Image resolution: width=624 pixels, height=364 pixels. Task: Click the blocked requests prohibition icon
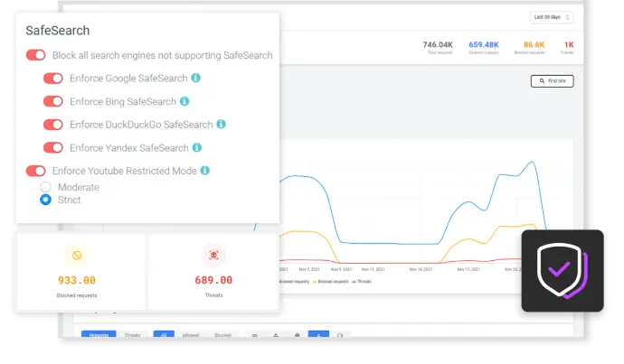[x=77, y=256]
